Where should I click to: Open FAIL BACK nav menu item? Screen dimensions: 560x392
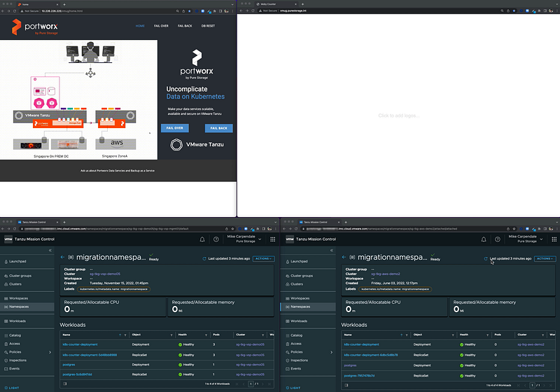185,26
